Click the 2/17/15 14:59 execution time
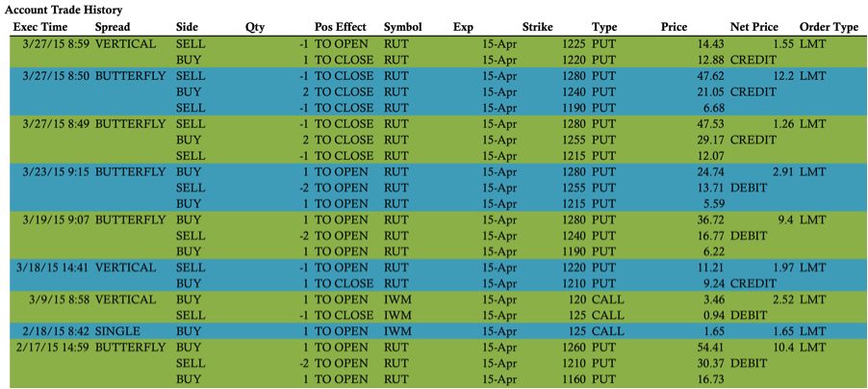This screenshot has width=868, height=389. 51,348
